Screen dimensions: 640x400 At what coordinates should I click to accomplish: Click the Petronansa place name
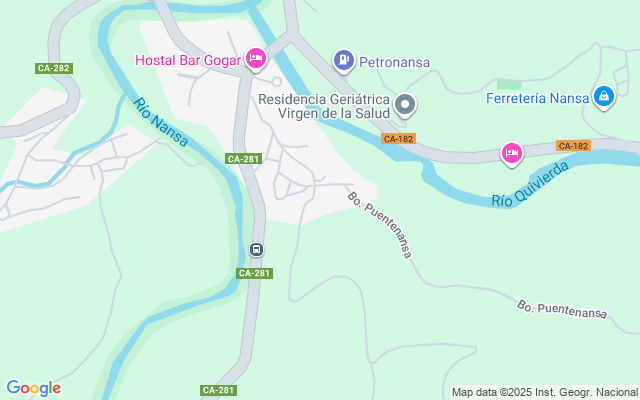(x=394, y=62)
